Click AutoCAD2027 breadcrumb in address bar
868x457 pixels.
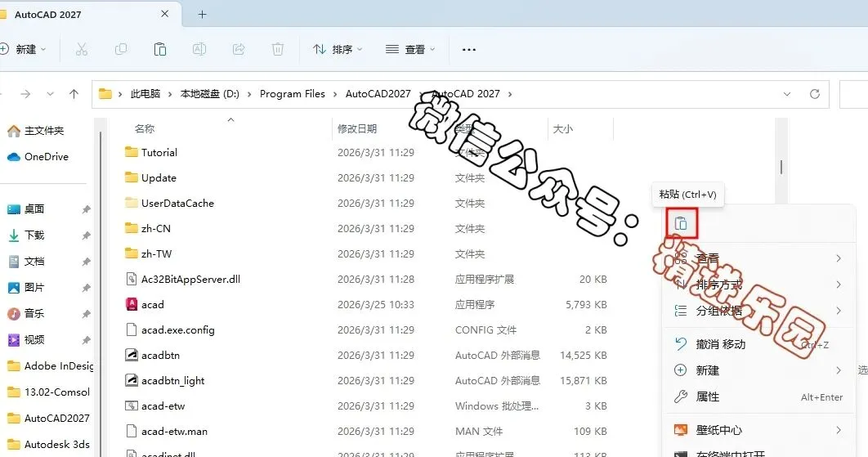[x=378, y=94]
